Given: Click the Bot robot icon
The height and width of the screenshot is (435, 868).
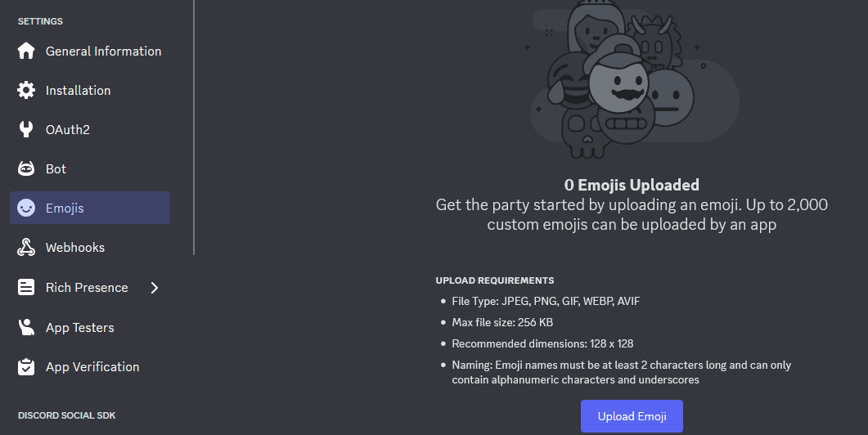Looking at the screenshot, I should [26, 168].
